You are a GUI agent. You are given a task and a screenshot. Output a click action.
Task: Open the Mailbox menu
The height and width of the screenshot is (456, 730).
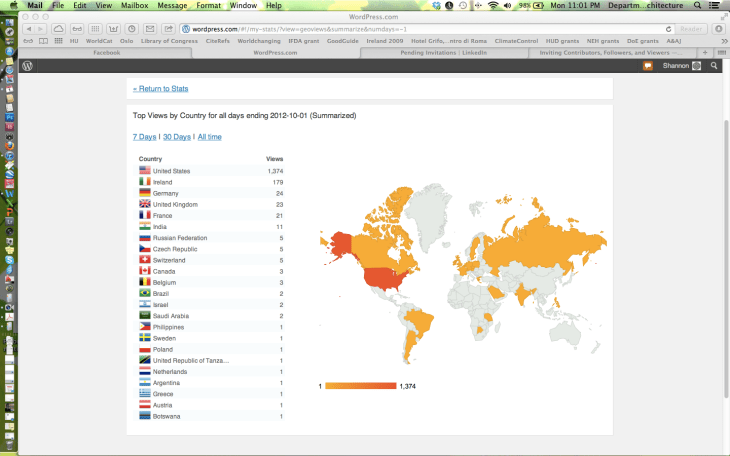pyautogui.click(x=135, y=6)
